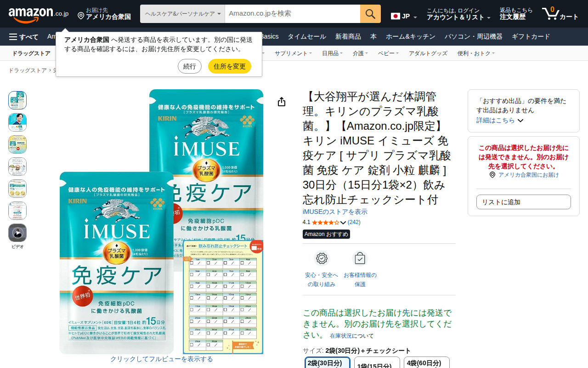Screen dimensions: 588x368
Task: Click the main product image
Action: coord(162,222)
